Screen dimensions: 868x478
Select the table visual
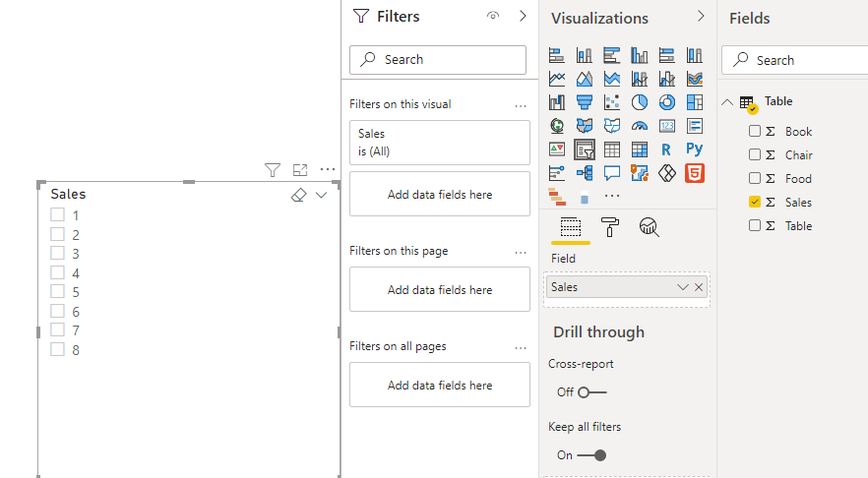pos(612,149)
